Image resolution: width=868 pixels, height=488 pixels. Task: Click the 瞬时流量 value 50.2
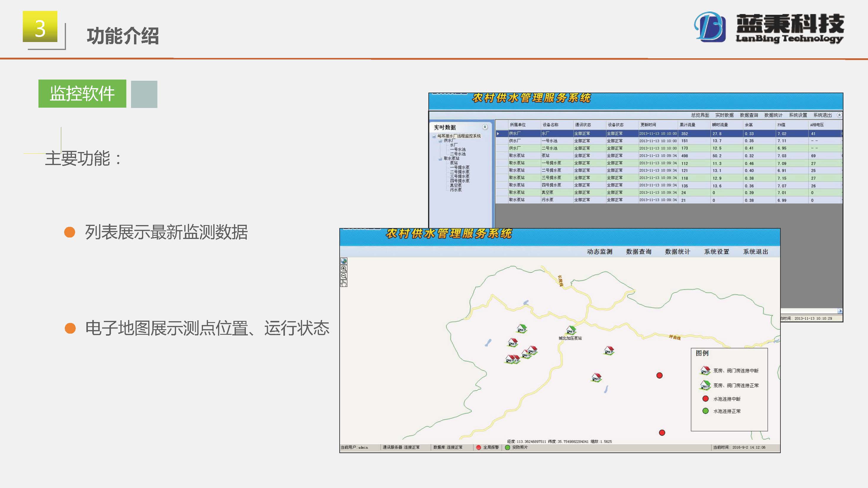[x=717, y=156]
